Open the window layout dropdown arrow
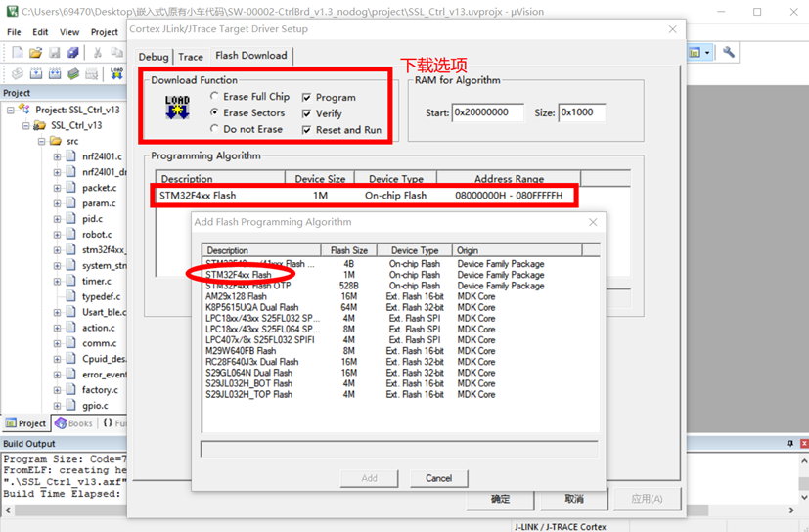 [707, 52]
